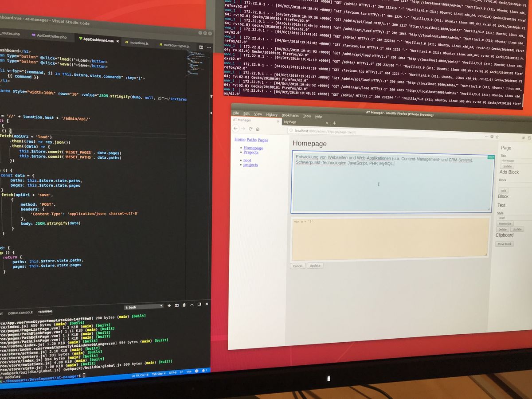Open VS Code editor more actions (three dots)
This screenshot has height=399, width=532.
coord(209,47)
